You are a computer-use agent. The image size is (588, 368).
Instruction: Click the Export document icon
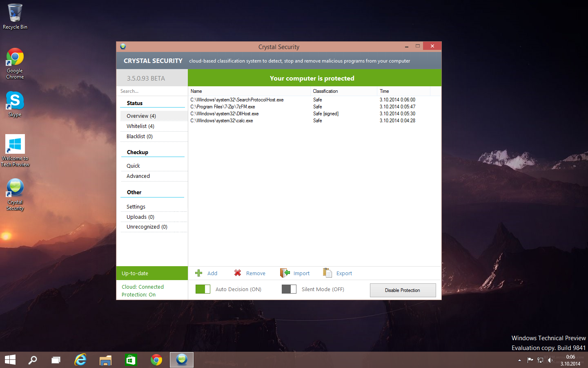[327, 273]
